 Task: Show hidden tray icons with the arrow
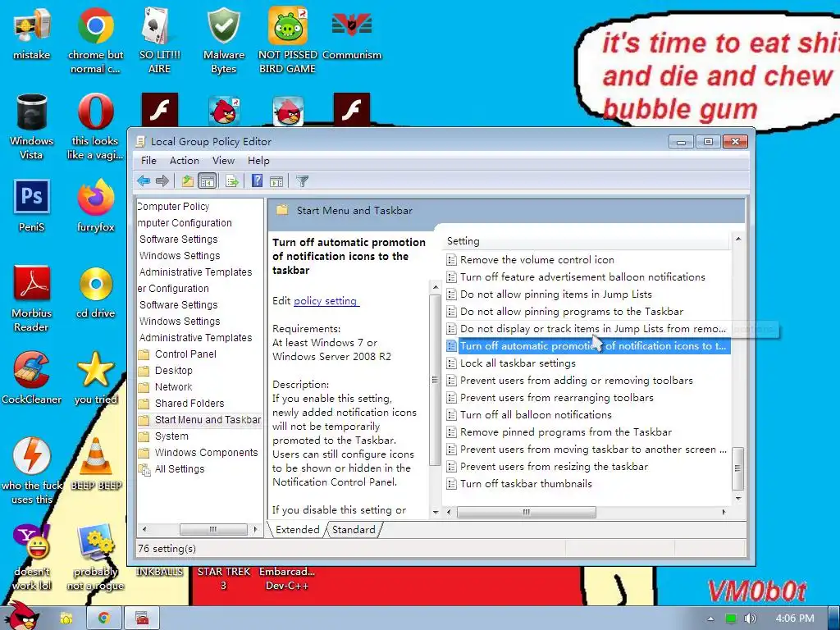(711, 619)
